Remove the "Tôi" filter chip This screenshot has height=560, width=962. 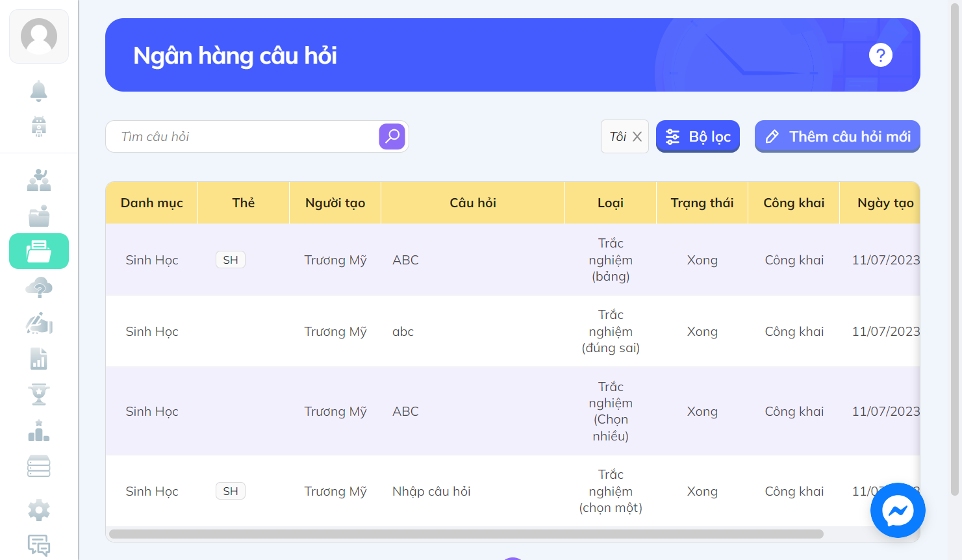(x=637, y=136)
